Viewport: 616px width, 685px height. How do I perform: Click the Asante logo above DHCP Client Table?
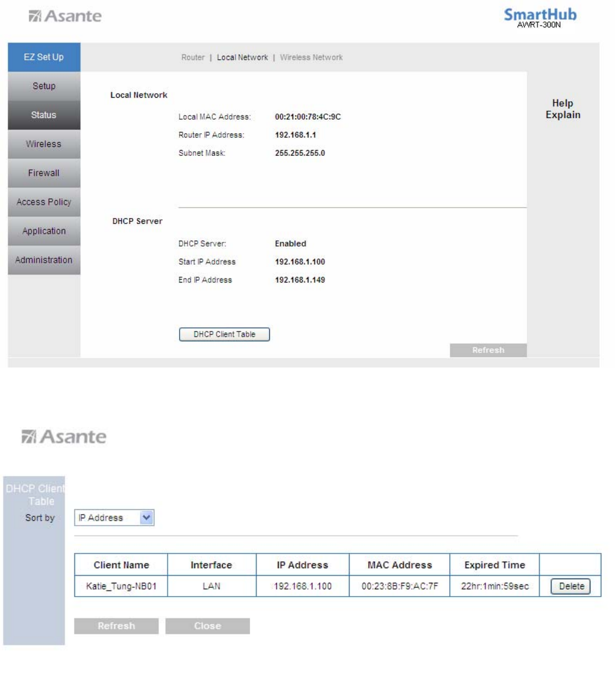(x=64, y=437)
